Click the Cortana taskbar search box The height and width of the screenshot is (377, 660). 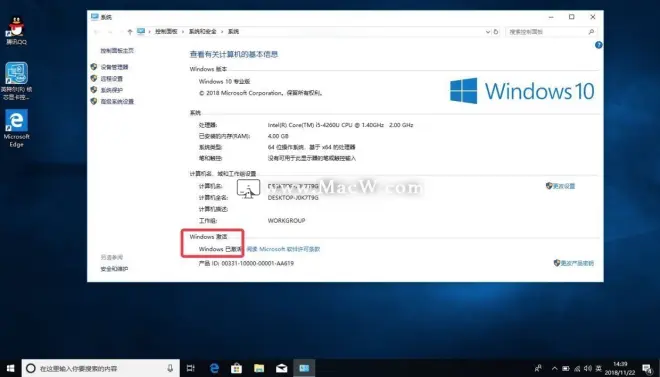click(101, 368)
